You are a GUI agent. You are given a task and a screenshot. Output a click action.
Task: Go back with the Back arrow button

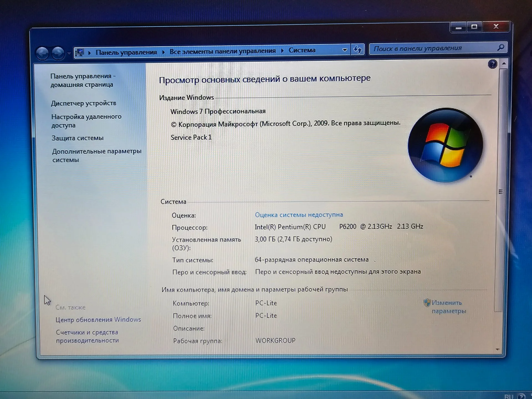[x=42, y=53]
